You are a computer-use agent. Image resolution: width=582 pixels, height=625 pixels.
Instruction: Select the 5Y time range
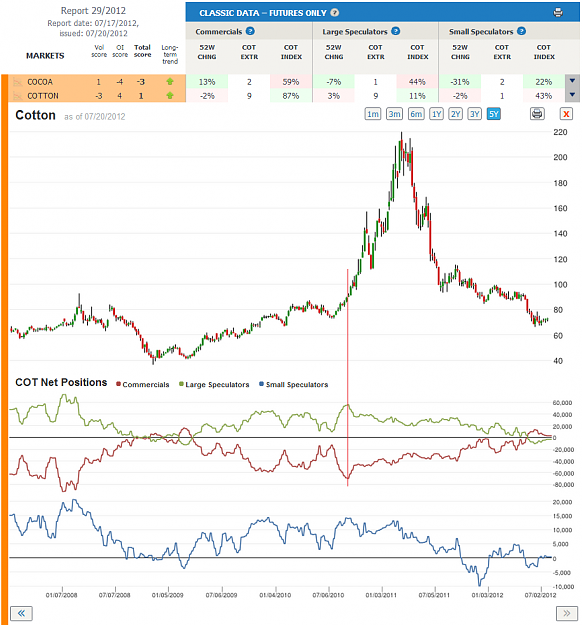point(494,114)
